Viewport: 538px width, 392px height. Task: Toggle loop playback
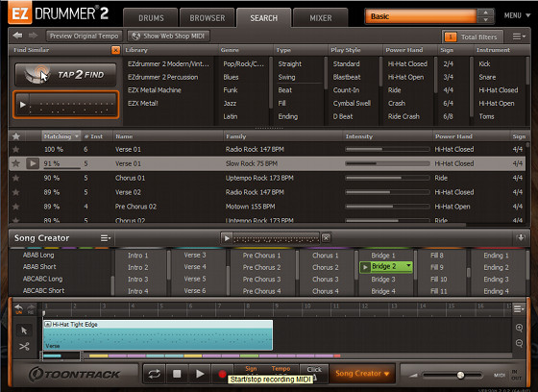(x=154, y=374)
